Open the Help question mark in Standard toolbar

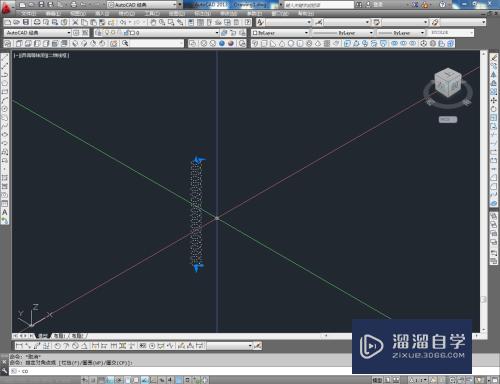point(248,22)
